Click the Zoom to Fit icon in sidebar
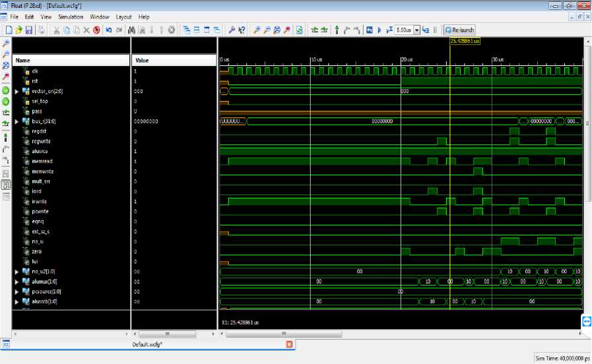 tap(6, 67)
